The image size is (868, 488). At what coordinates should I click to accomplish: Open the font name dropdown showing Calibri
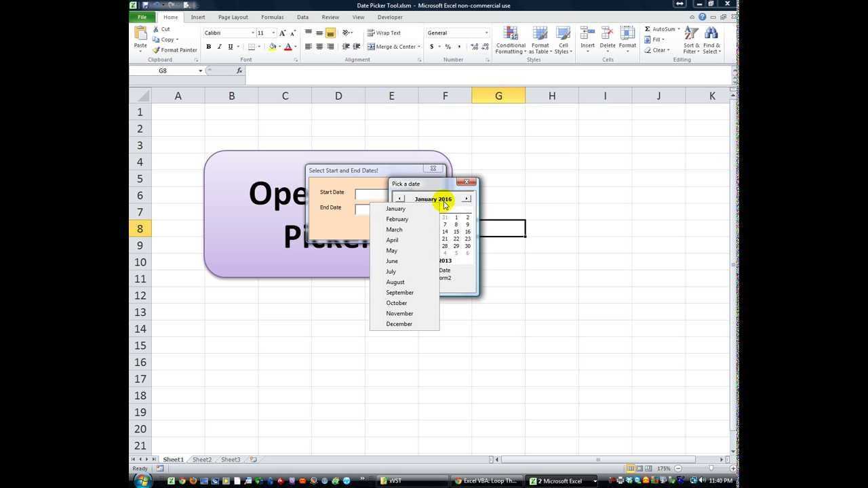253,33
